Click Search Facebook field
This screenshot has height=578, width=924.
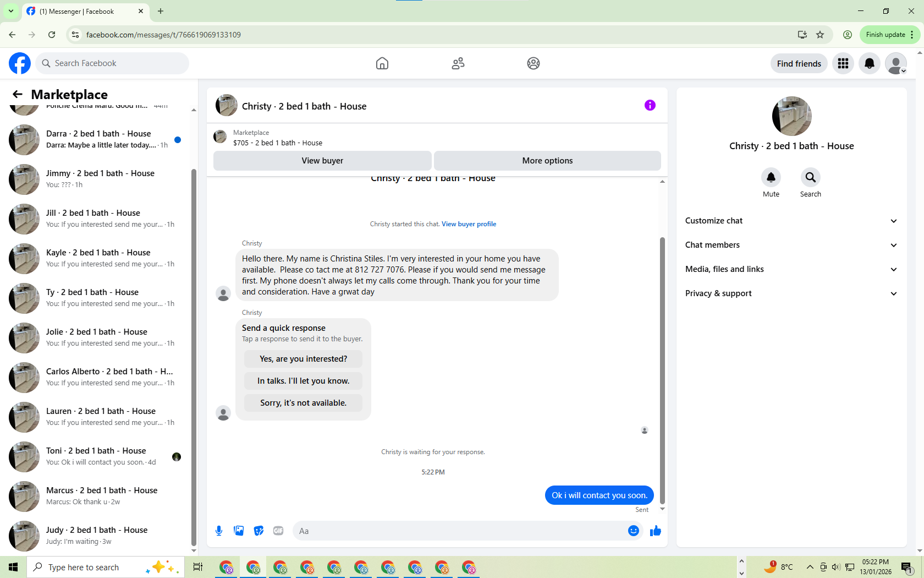[112, 63]
